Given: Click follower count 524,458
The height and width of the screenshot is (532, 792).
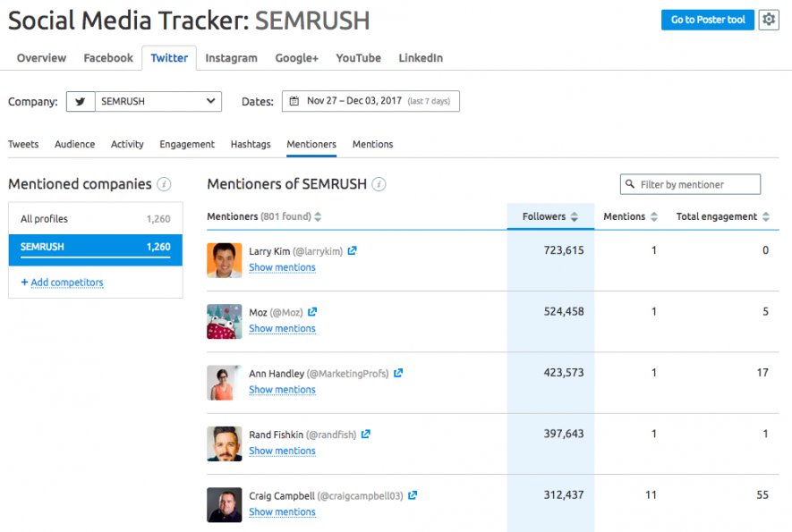Looking at the screenshot, I should point(564,311).
